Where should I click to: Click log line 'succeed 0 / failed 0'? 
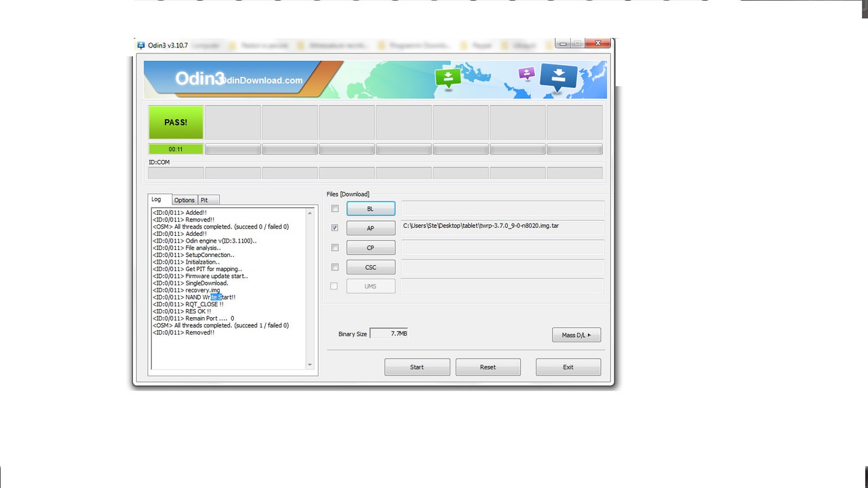261,226
